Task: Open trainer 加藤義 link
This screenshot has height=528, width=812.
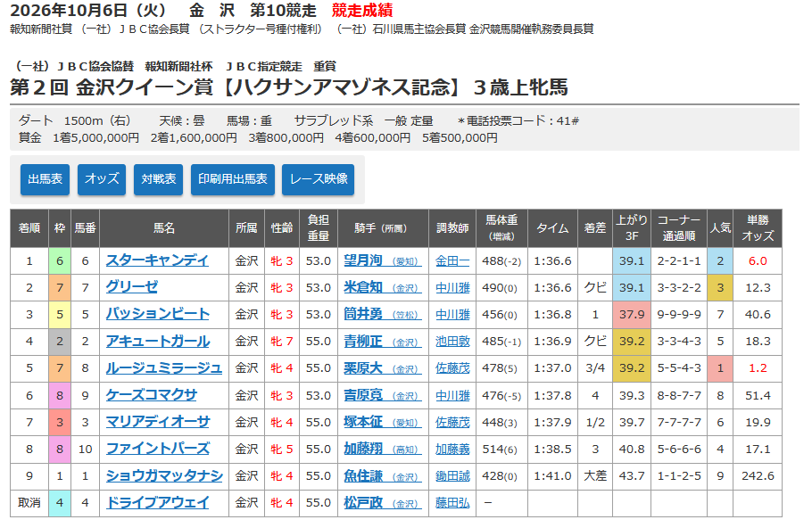Action: pyautogui.click(x=452, y=450)
